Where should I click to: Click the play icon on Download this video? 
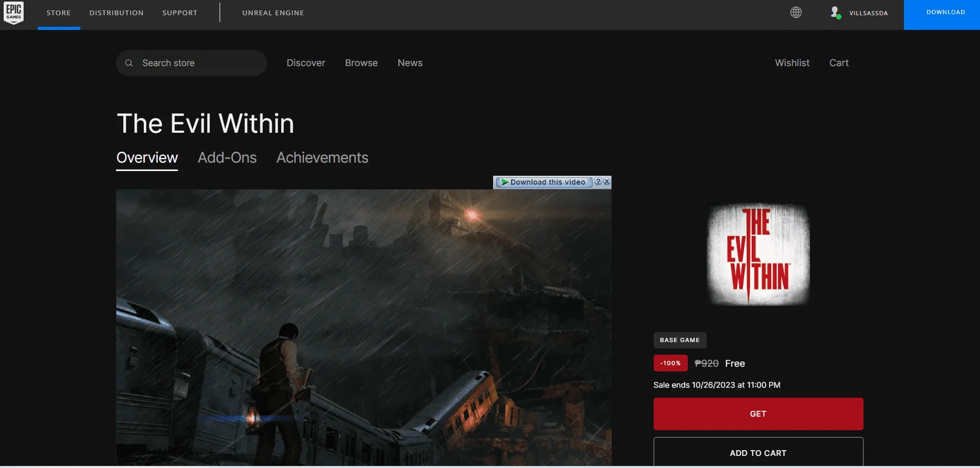click(505, 182)
